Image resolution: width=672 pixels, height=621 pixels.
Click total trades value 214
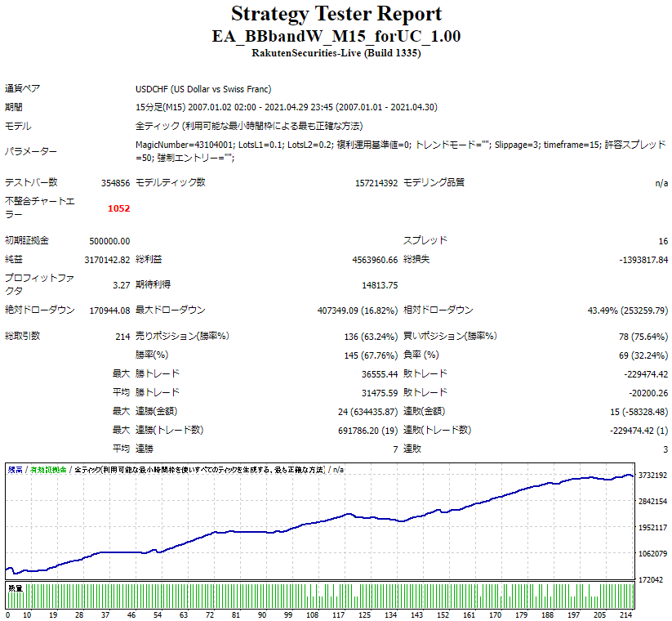(x=122, y=337)
